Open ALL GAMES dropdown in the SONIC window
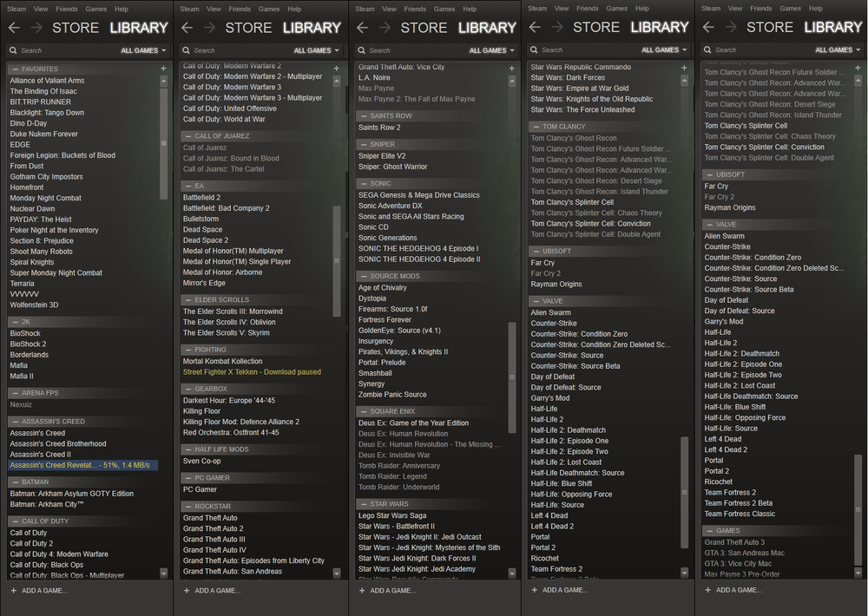Viewport: 868px width, 616px height. click(x=491, y=50)
